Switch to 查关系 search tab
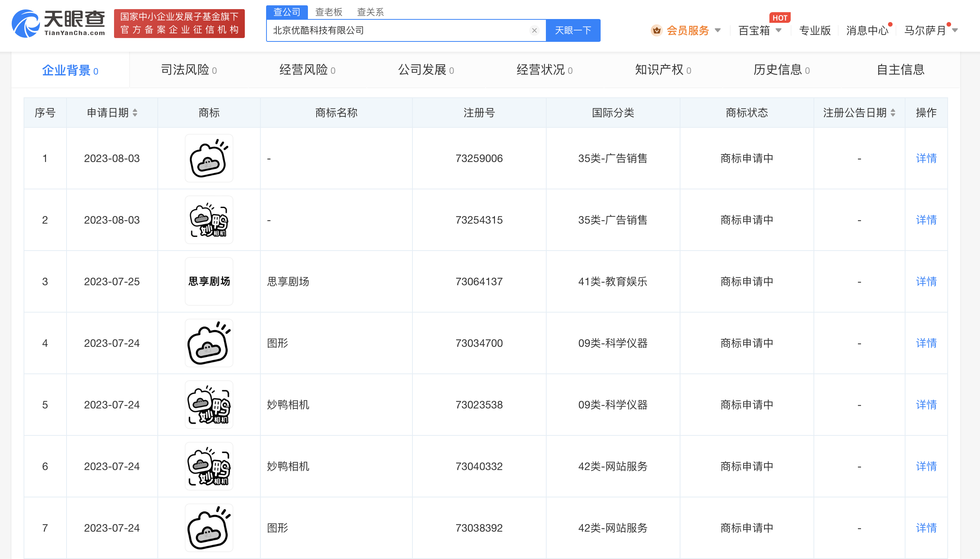This screenshot has width=980, height=559. (x=370, y=12)
